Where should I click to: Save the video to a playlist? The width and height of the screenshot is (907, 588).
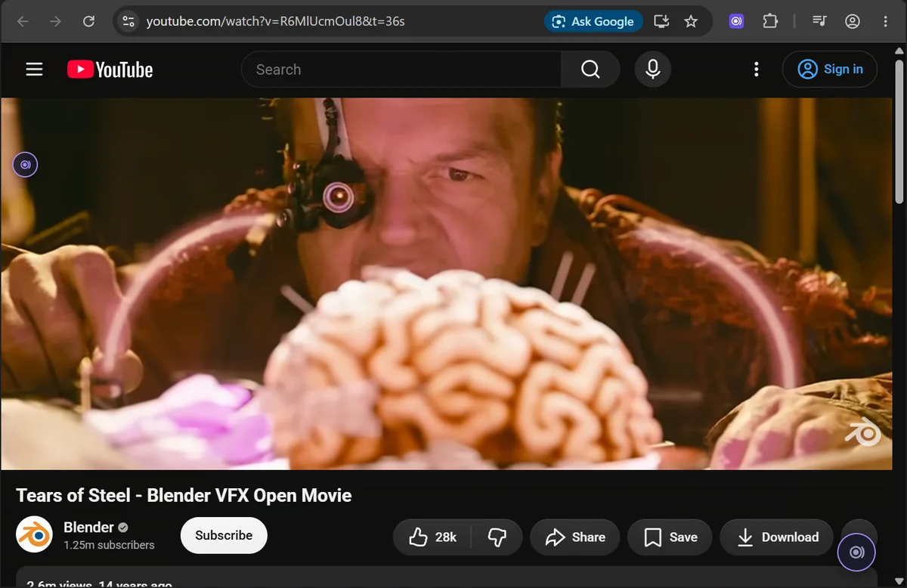[670, 537]
